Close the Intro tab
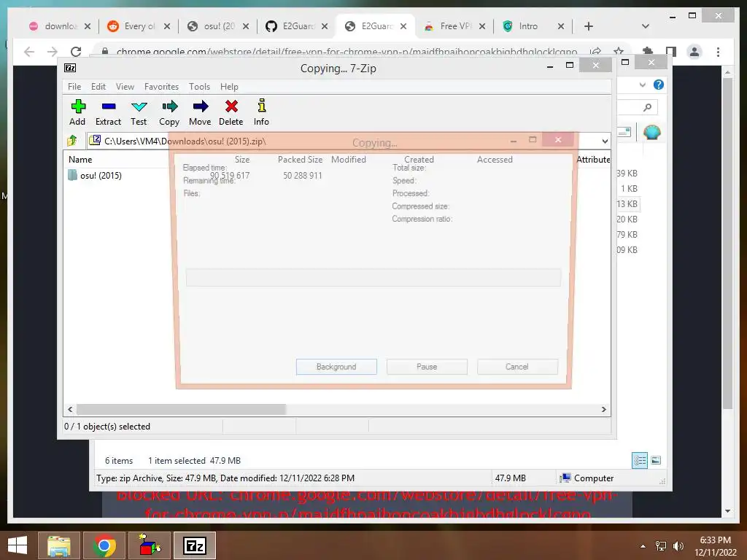This screenshot has width=747, height=560. tap(561, 26)
